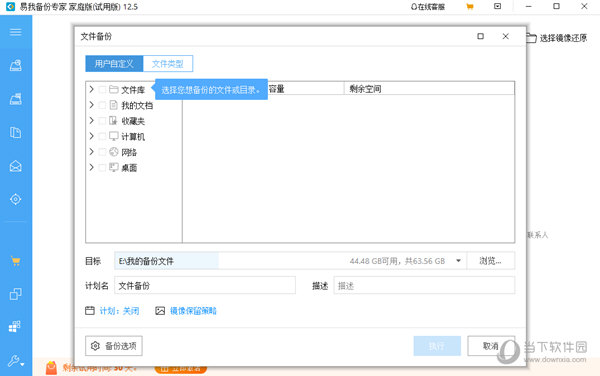Check the 收藏夹 checkbox
Screen dimensions: 600x376
pos(102,121)
